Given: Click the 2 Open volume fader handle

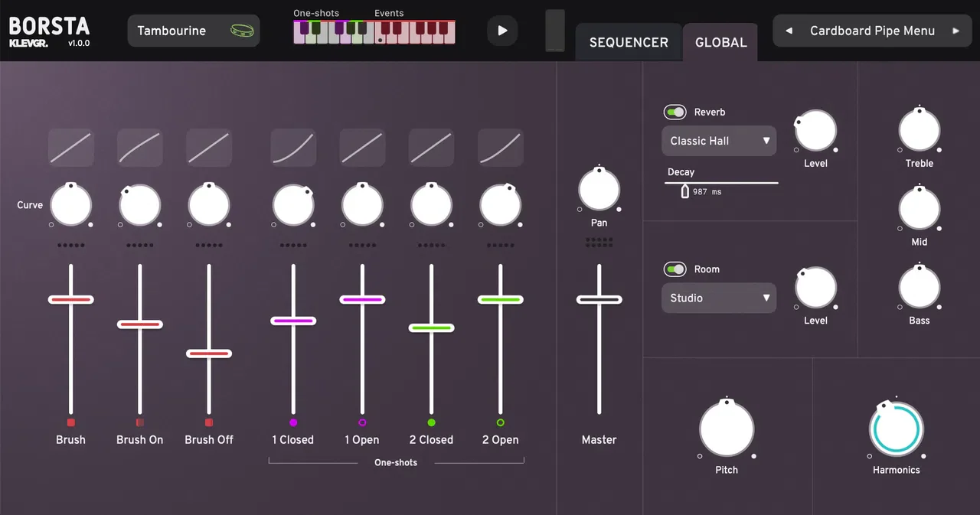Looking at the screenshot, I should pos(501,299).
